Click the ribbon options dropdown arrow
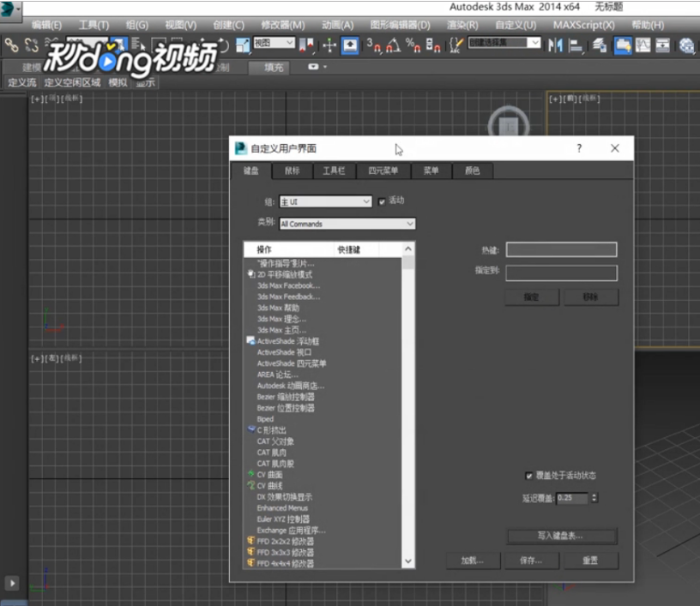 (325, 67)
